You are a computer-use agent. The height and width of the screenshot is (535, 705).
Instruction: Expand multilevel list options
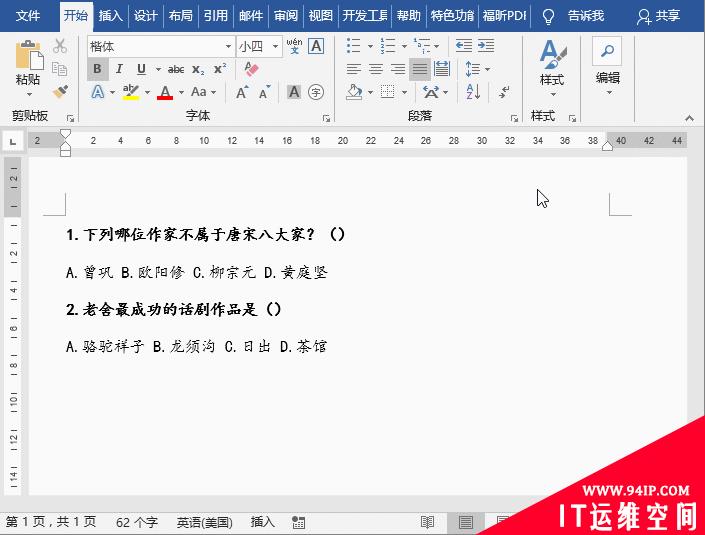tap(437, 46)
